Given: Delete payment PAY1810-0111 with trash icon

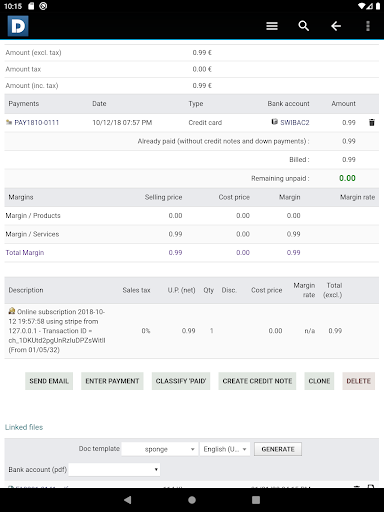Looking at the screenshot, I should (x=372, y=122).
